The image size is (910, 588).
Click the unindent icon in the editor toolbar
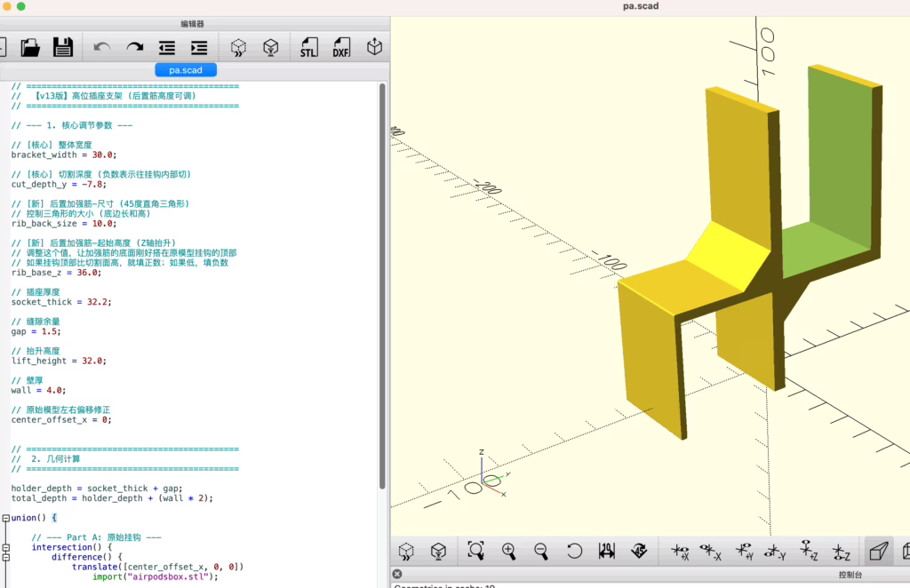pos(167,47)
